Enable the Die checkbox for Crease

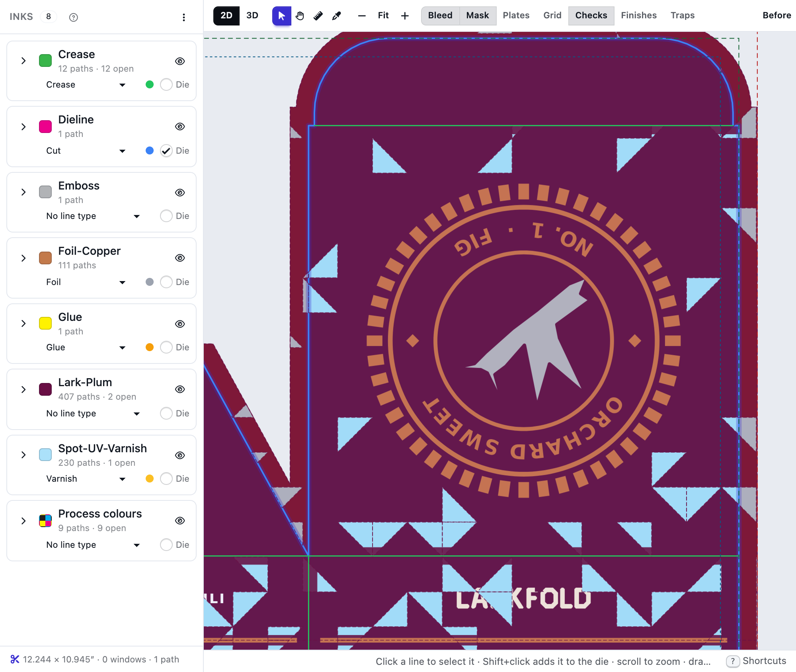(166, 84)
